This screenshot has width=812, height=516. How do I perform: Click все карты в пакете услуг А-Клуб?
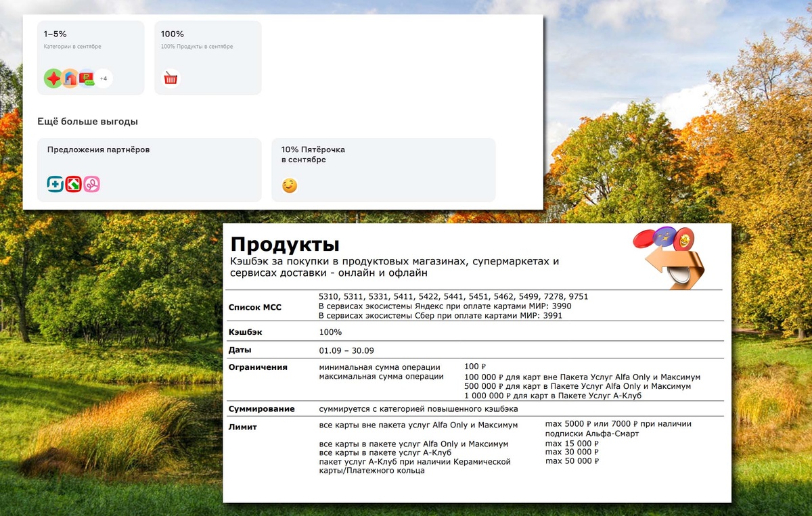tap(385, 452)
